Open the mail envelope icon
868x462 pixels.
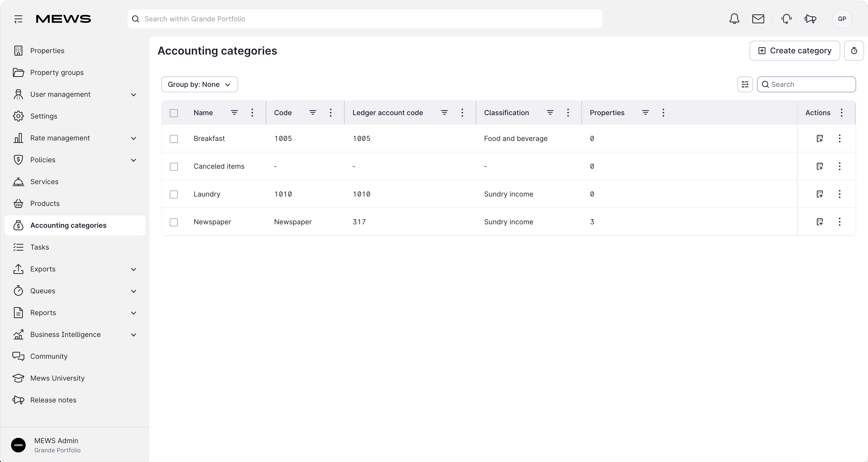click(758, 19)
